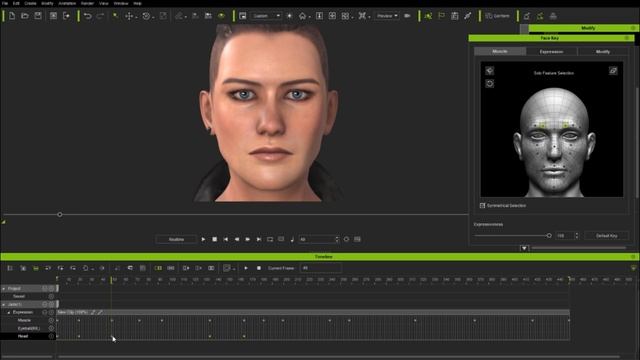Open the Preview quality dropdown
Viewport: 640px width, 360px height.
[x=387, y=16]
